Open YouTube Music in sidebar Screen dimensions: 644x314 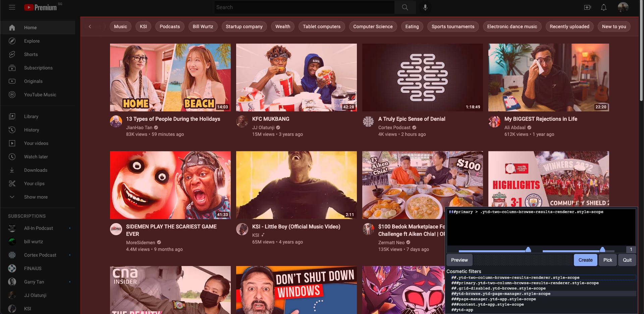38,95
